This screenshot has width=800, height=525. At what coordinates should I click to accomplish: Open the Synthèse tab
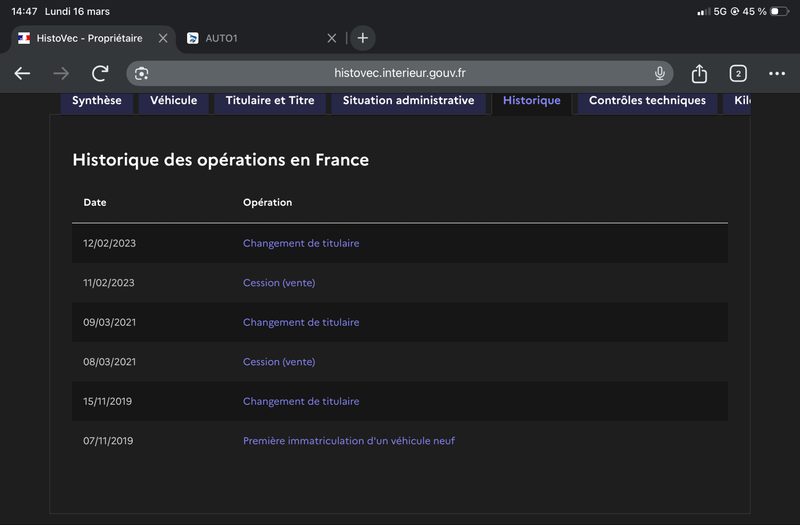pos(97,101)
